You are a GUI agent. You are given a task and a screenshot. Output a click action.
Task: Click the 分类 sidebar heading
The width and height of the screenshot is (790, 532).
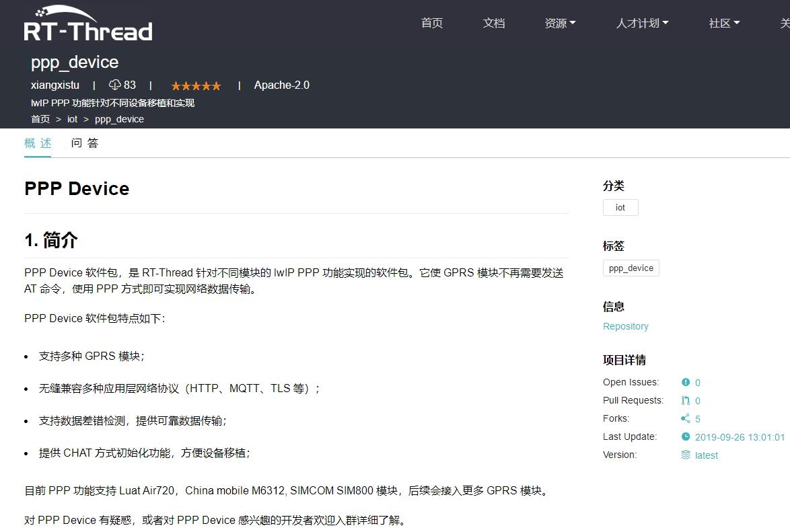(x=614, y=186)
